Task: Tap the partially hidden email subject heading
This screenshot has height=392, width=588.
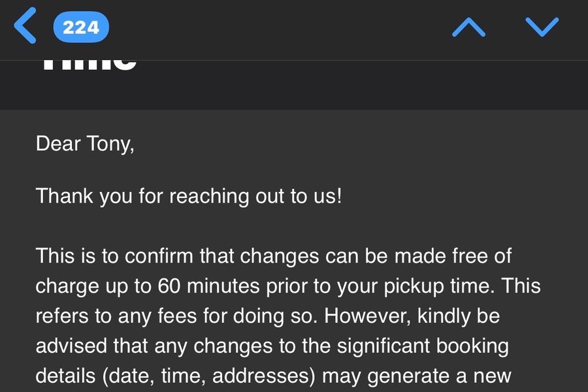Action: pos(90,65)
